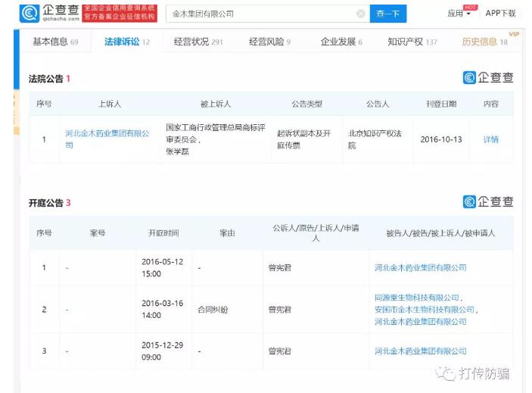Clear the search box with the X icon
532x393 pixels.
361,14
